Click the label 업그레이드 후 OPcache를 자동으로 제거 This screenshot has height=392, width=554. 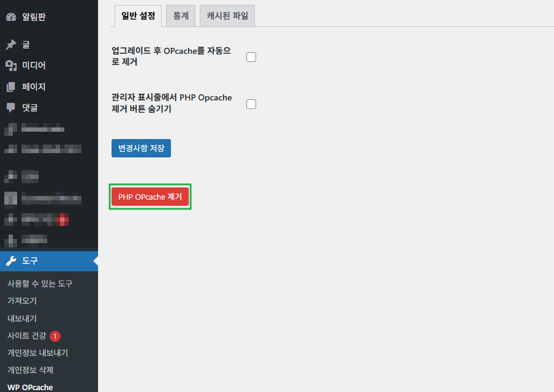pos(171,56)
